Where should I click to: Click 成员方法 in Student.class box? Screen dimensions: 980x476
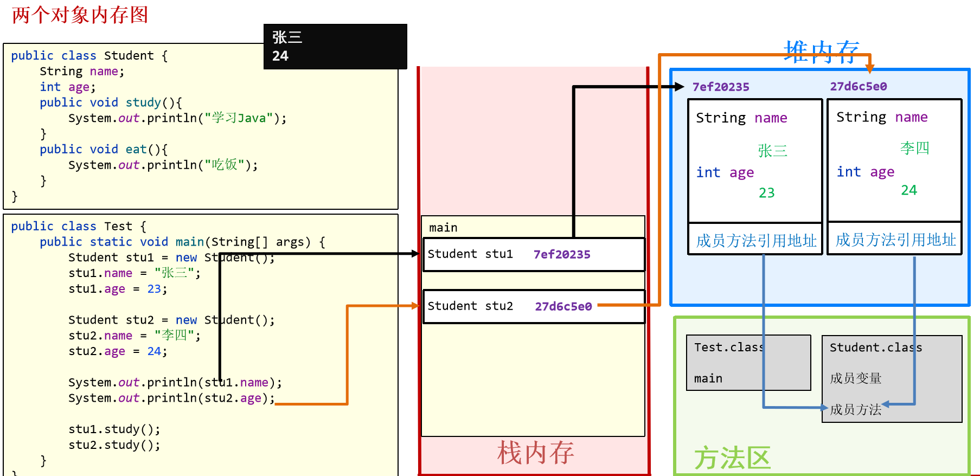[x=855, y=410]
